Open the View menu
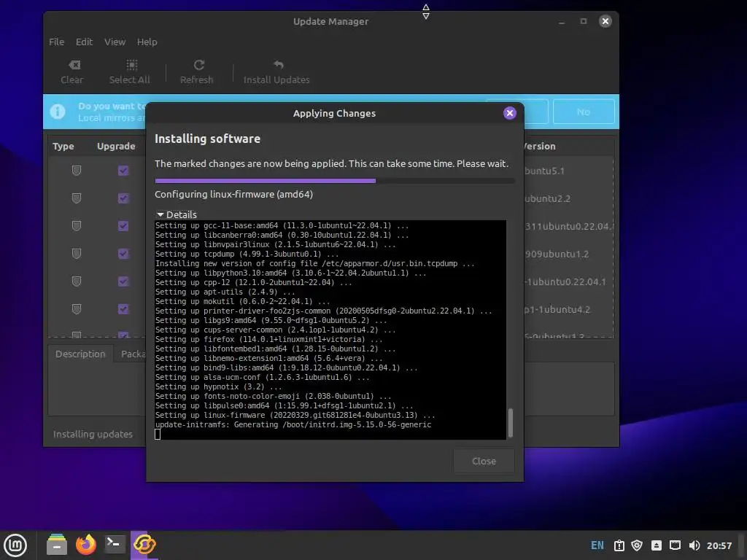Image resolution: width=747 pixels, height=560 pixels. point(115,42)
